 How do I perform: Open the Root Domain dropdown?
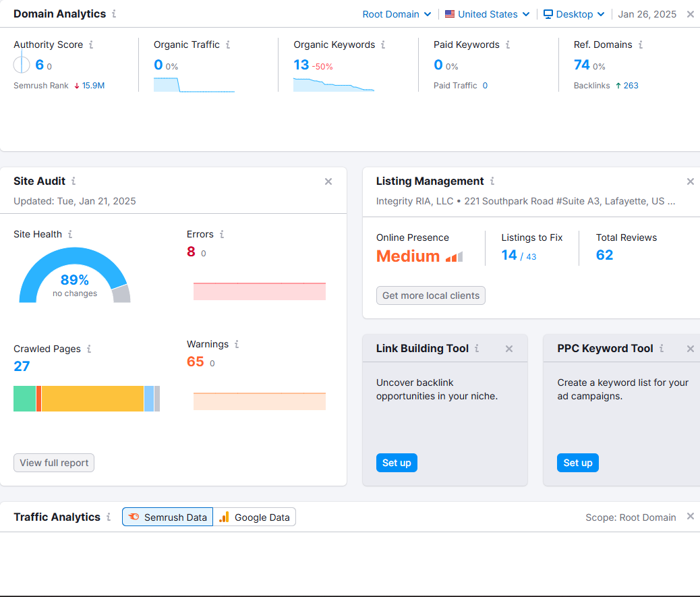[x=397, y=14]
